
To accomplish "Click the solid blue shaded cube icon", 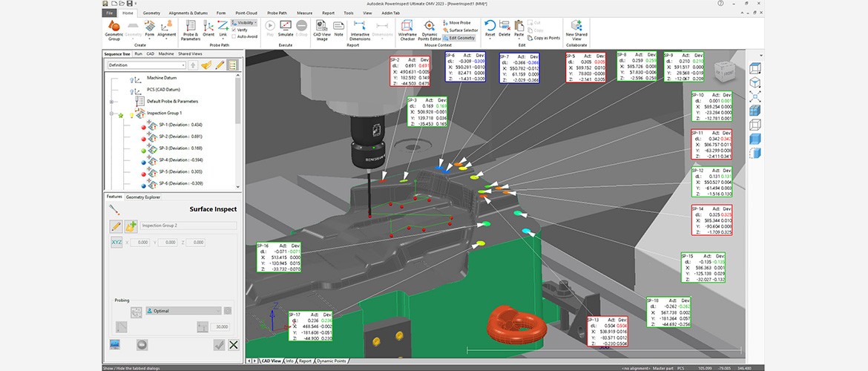I will [754, 139].
